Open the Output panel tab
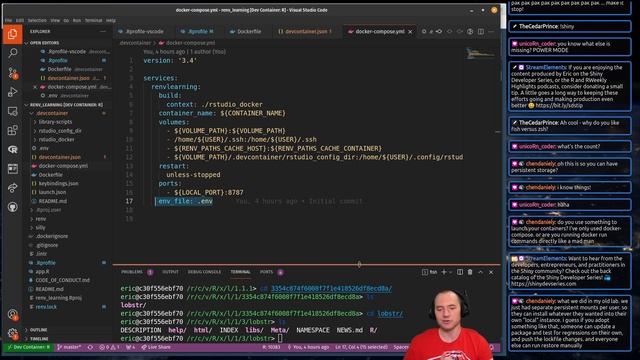Screen dimensions: 640x360 click(x=170, y=272)
